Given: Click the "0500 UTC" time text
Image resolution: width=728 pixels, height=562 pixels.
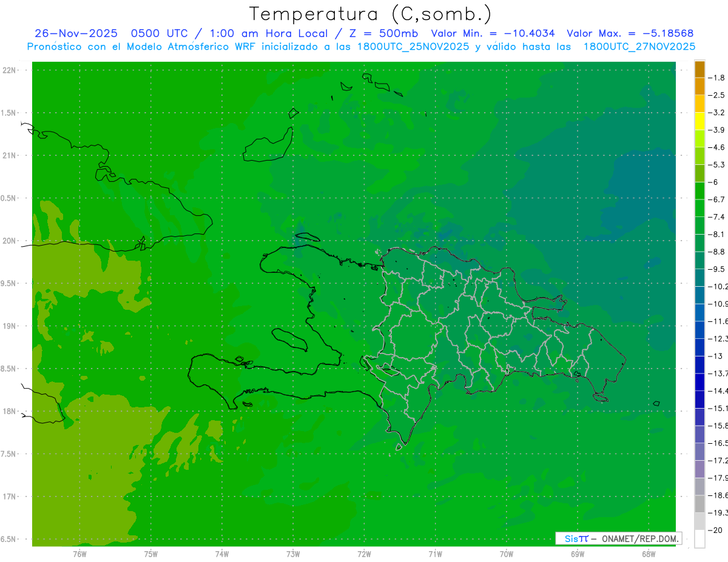Looking at the screenshot, I should [x=158, y=33].
